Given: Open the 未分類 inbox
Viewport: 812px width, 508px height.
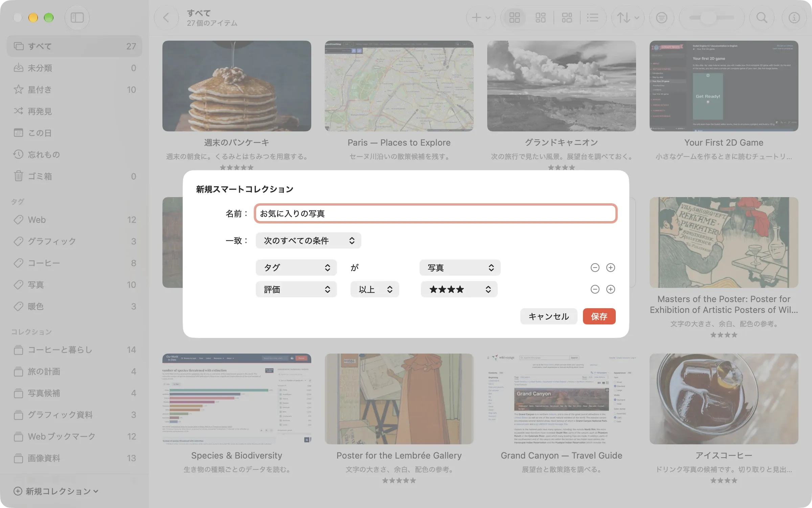Looking at the screenshot, I should coord(74,68).
